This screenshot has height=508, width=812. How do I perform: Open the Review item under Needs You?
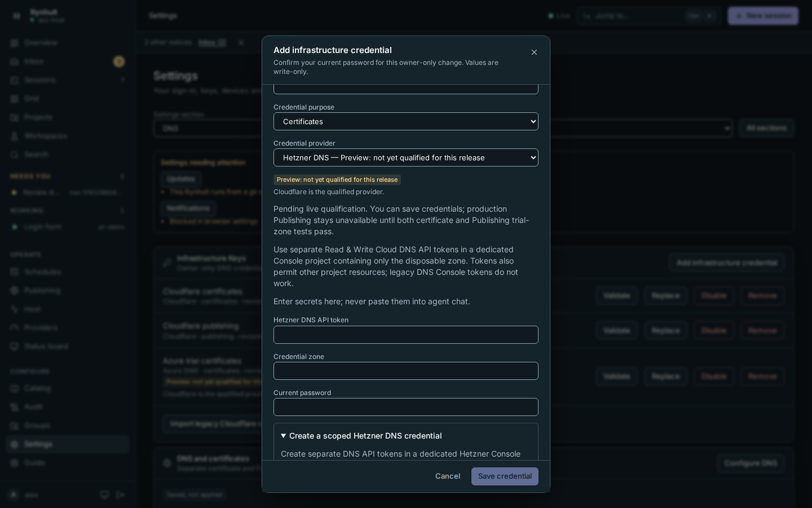(68, 192)
